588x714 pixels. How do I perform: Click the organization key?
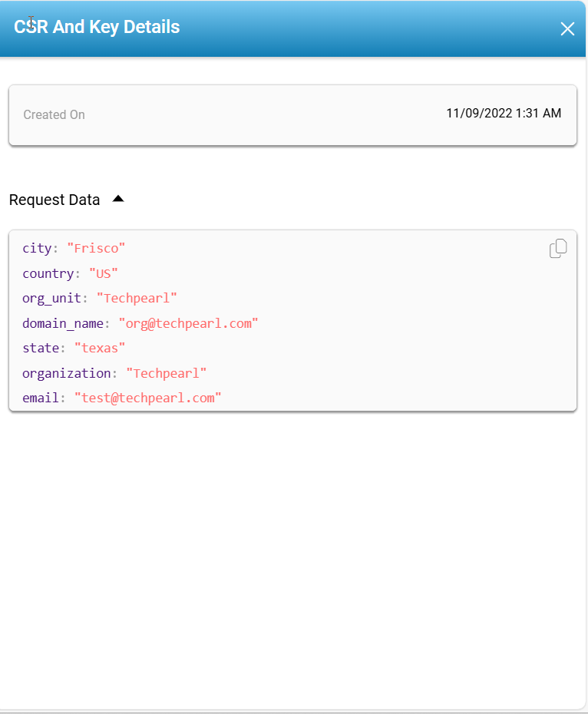[66, 373]
